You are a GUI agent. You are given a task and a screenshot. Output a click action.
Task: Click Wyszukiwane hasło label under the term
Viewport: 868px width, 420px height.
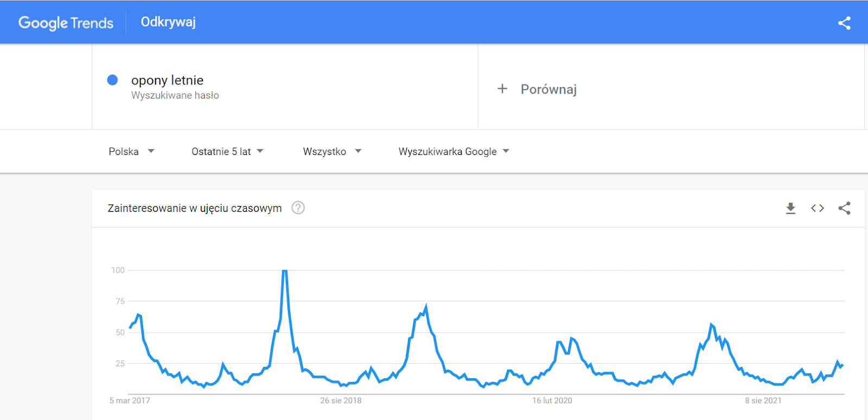(x=175, y=95)
